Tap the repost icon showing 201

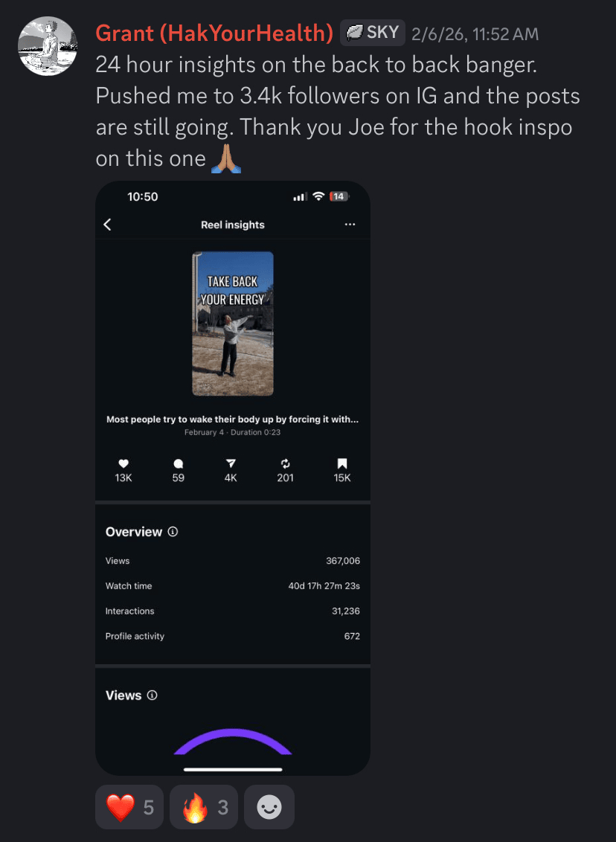point(285,463)
